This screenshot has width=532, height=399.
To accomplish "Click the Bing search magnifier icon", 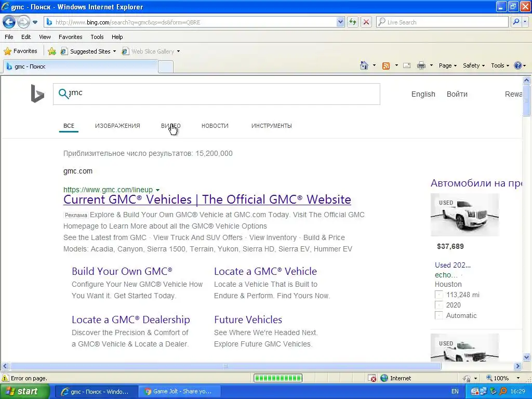I will point(63,94).
